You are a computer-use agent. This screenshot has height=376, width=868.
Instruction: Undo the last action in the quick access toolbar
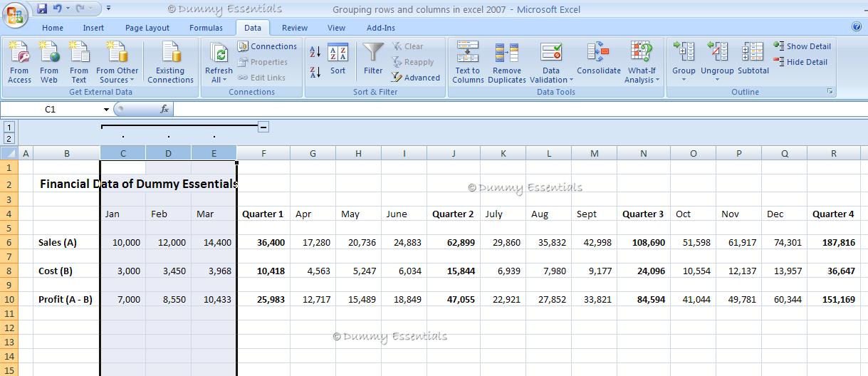point(58,9)
